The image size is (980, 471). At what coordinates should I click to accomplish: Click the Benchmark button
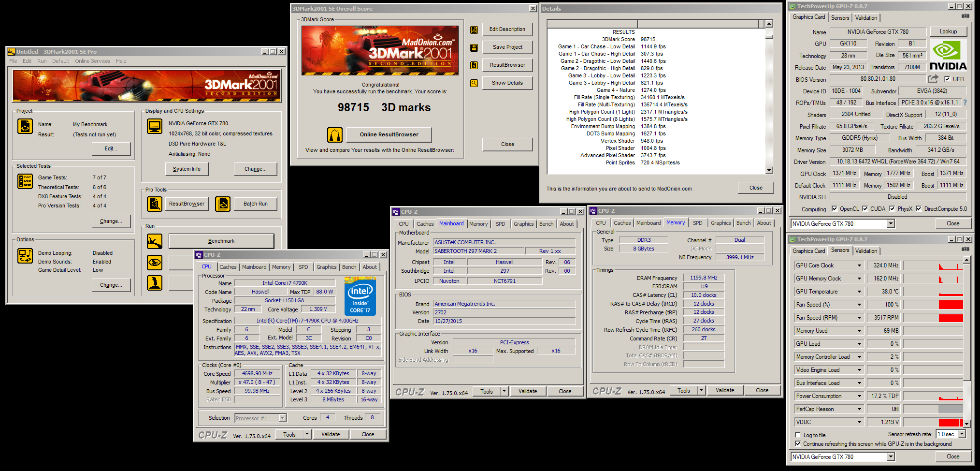tap(221, 241)
